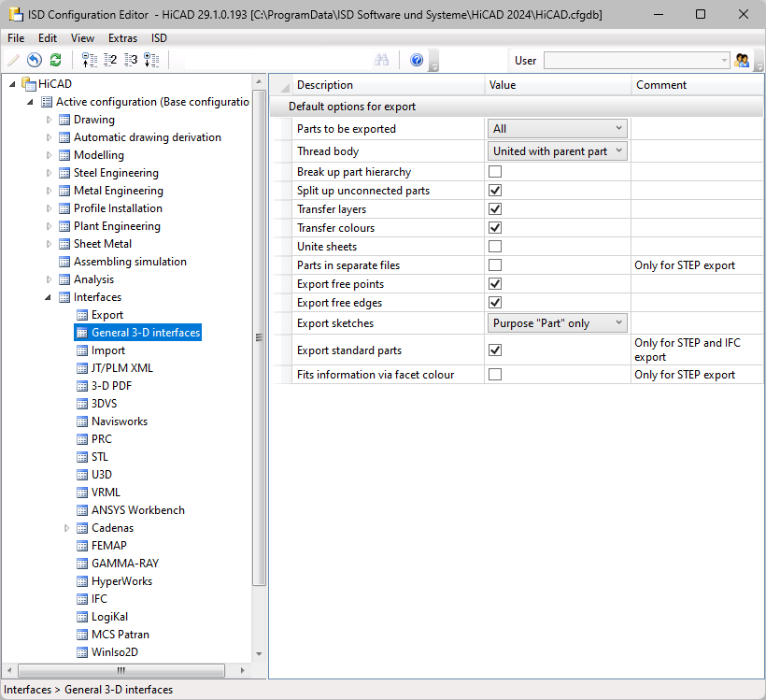The height and width of the screenshot is (700, 766).
Task: Click the pencil edit icon in the toolbar
Action: tap(13, 60)
